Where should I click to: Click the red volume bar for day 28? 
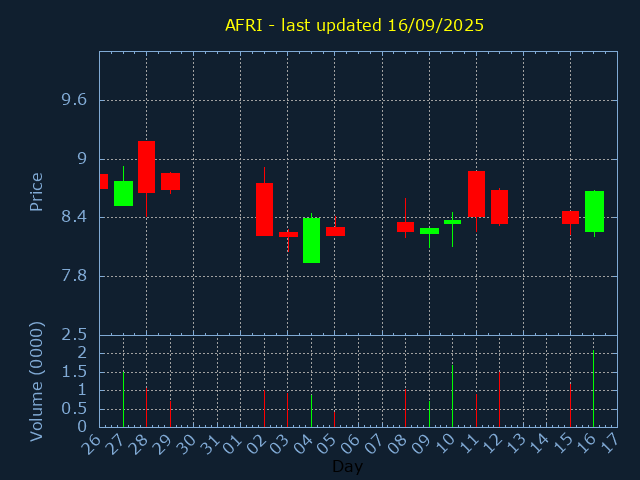click(147, 407)
